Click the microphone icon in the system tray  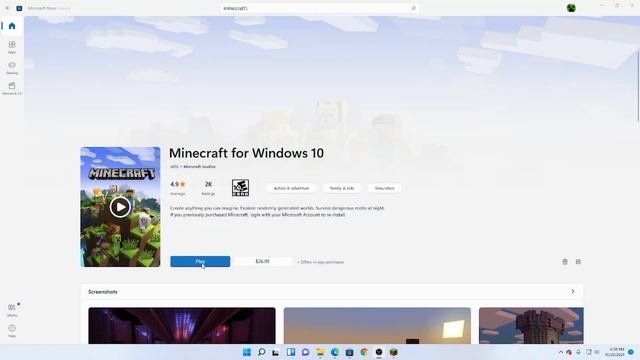point(578,352)
